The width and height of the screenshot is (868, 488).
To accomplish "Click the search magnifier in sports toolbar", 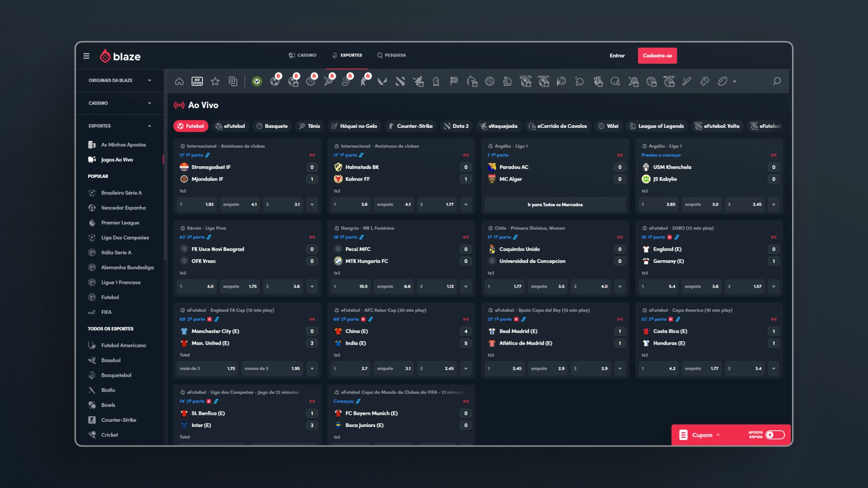I will click(x=777, y=81).
